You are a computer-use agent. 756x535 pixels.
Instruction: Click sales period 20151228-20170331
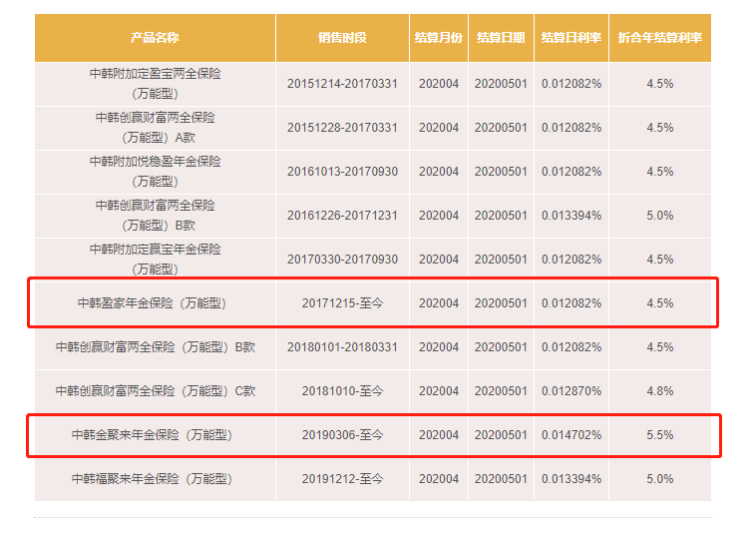click(342, 128)
